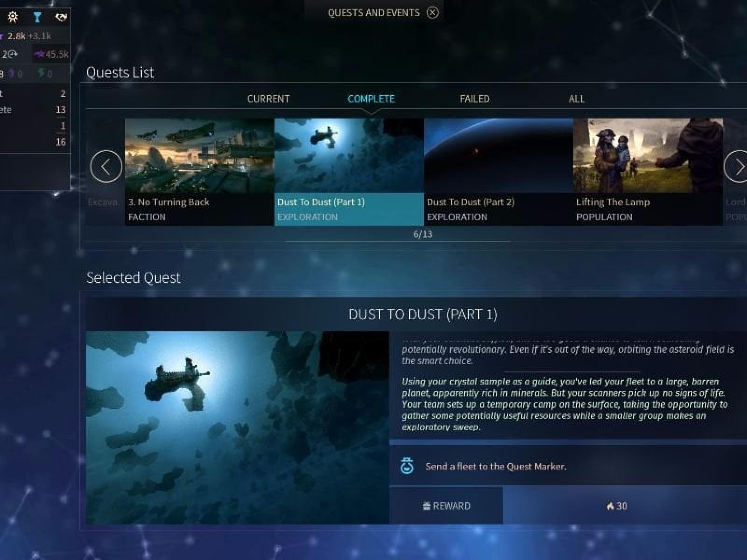Viewport: 747px width, 560px height.
Task: Click the purple star 45.5k resource icon
Action: [x=39, y=55]
